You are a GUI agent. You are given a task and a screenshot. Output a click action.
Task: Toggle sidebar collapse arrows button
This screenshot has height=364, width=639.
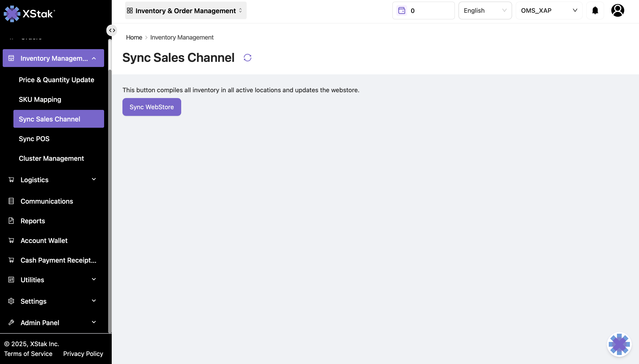[112, 31]
